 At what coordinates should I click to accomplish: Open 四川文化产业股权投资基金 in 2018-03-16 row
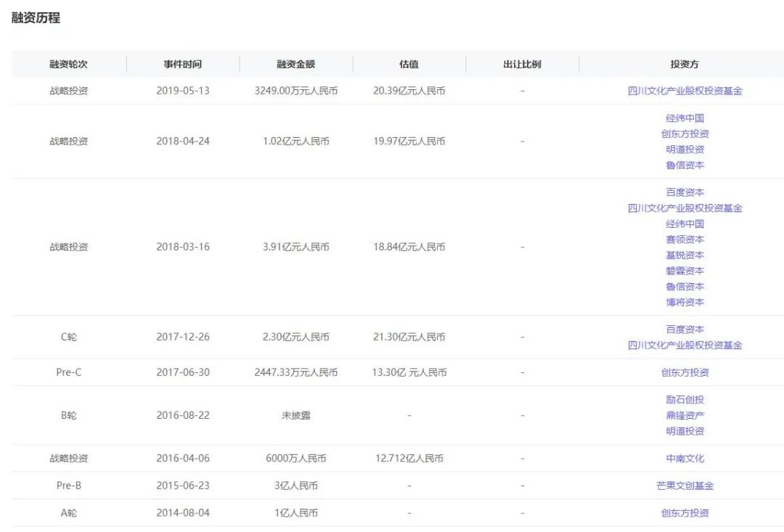(x=685, y=208)
